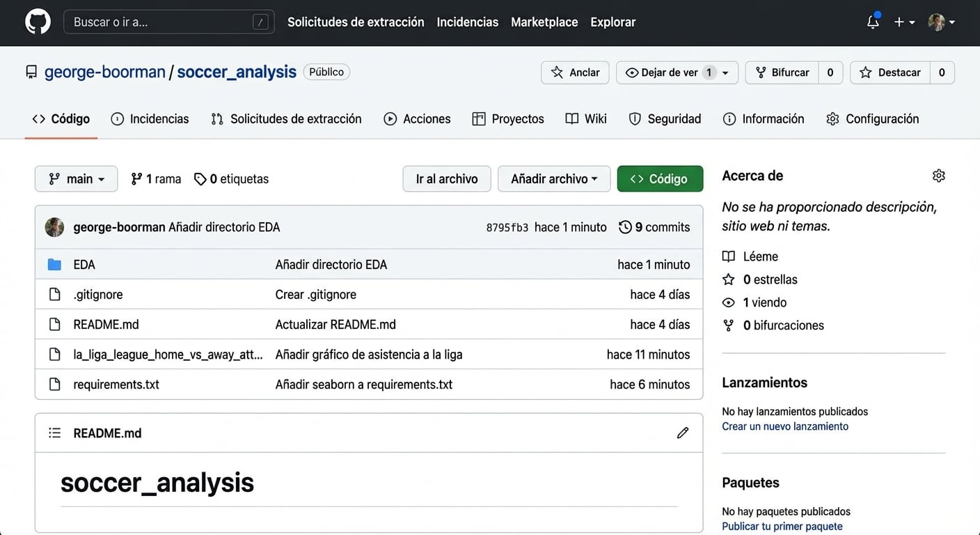This screenshot has height=535, width=980.
Task: Open Acerca de settings gear
Action: click(x=939, y=176)
